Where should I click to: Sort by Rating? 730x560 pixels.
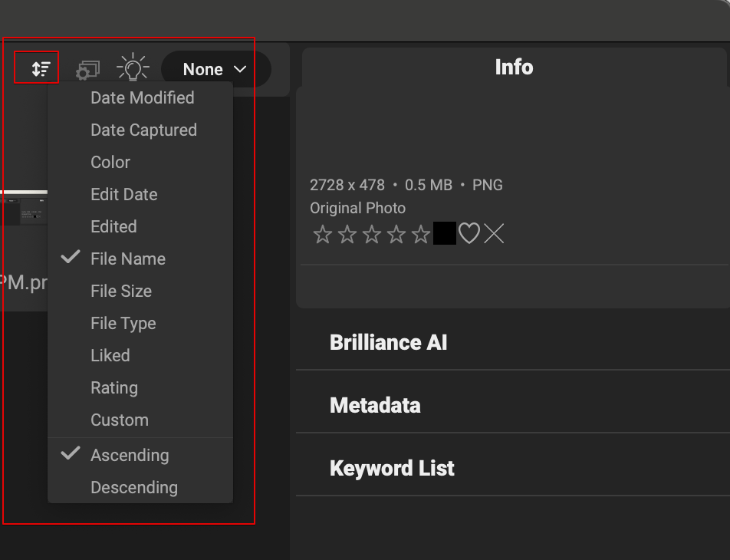113,387
